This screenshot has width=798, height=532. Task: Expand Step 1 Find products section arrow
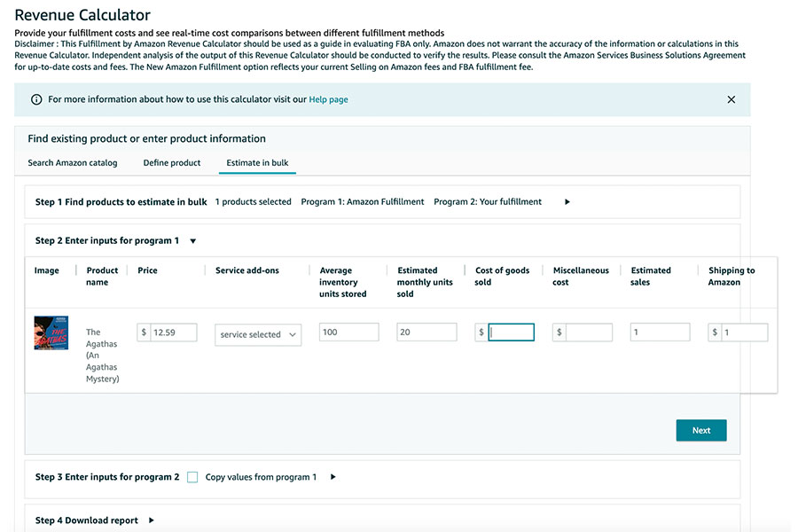click(x=567, y=202)
